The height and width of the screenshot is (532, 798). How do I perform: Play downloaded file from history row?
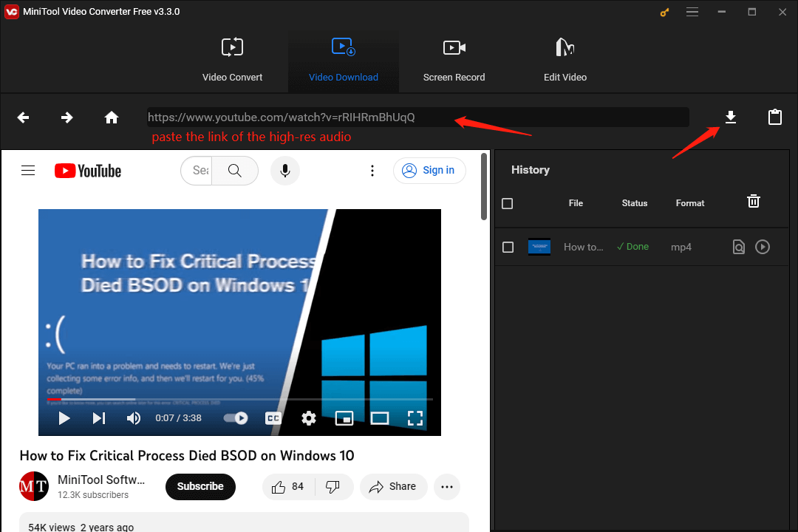[x=763, y=247]
